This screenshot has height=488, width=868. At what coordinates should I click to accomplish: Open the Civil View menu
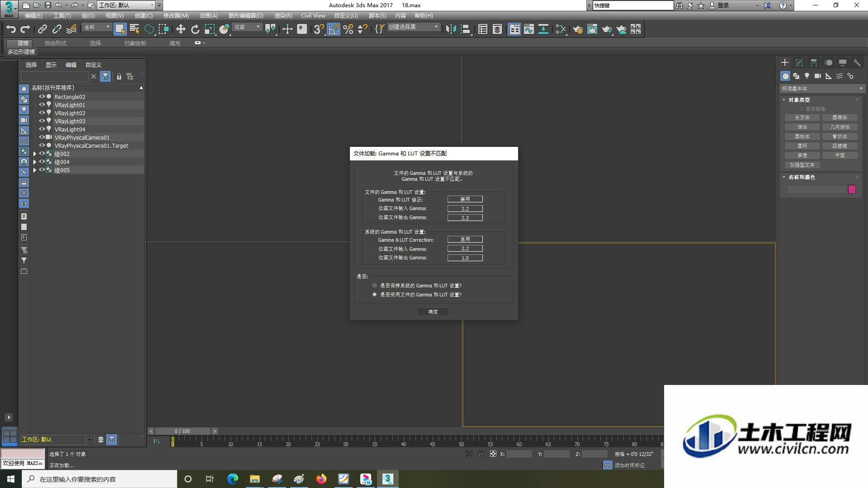click(313, 15)
